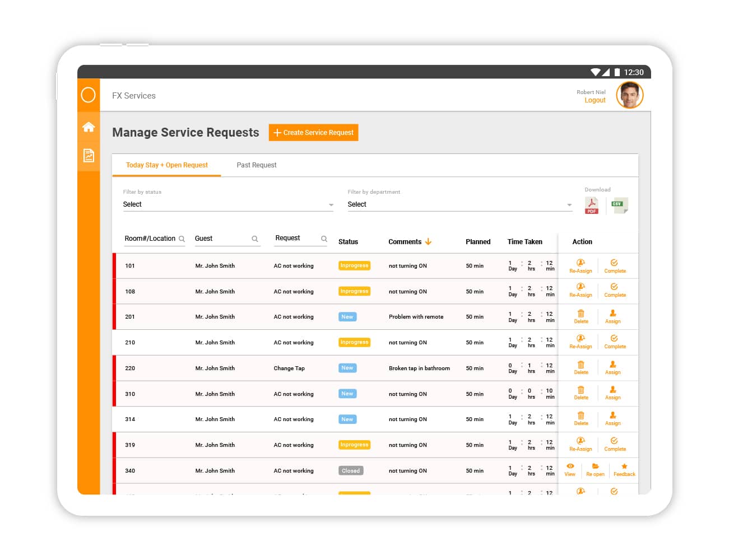Delete the room 201 request

[581, 317]
